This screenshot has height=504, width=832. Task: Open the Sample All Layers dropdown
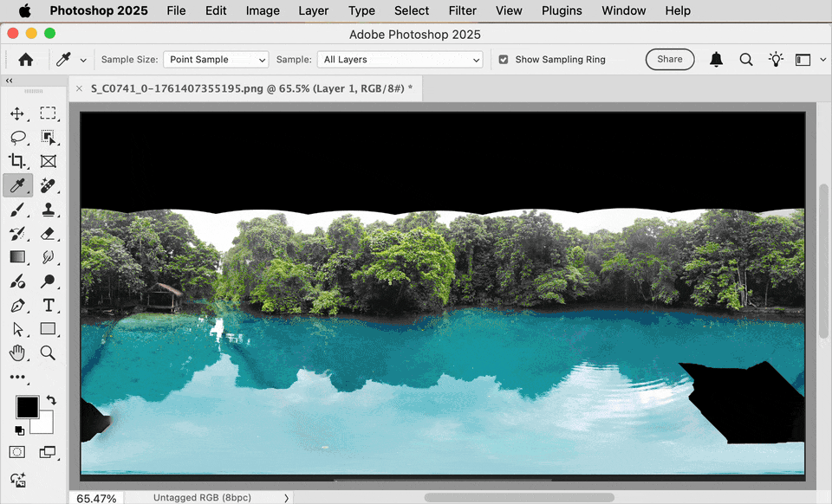click(x=400, y=59)
